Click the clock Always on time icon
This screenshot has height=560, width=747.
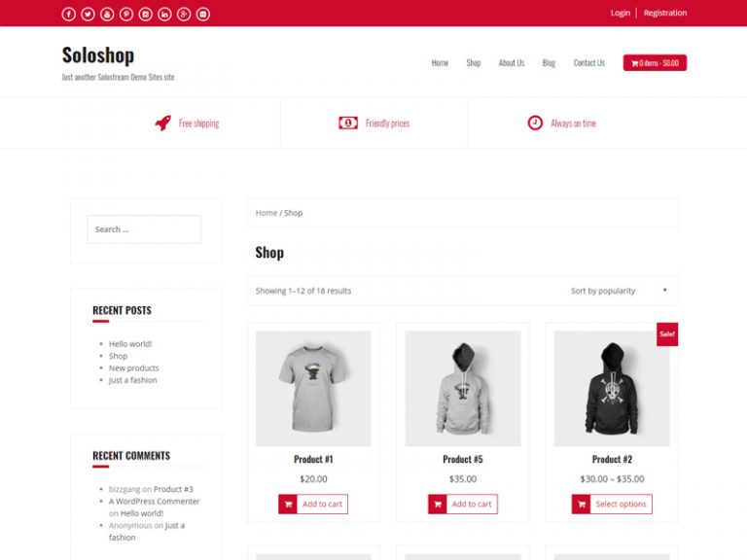(x=535, y=122)
